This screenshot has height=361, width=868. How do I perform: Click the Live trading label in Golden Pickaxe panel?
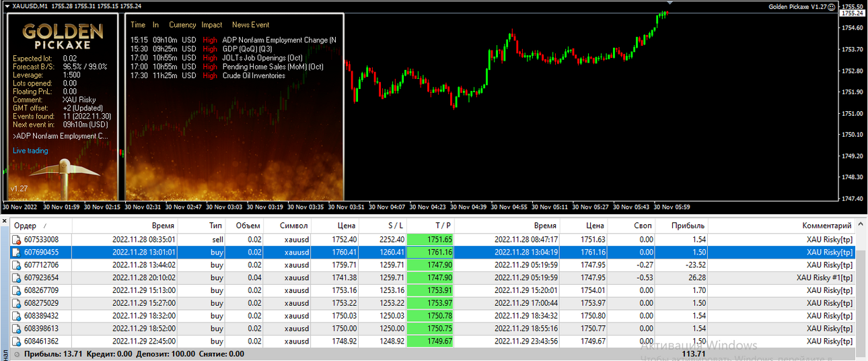[x=30, y=151]
